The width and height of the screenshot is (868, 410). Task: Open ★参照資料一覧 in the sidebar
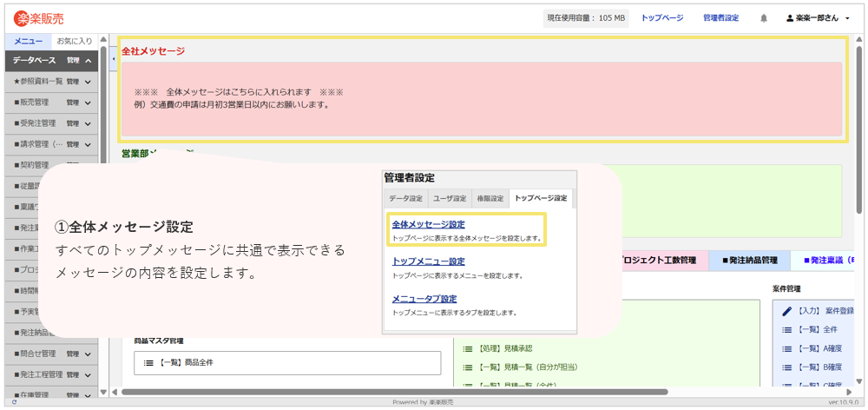[37, 82]
